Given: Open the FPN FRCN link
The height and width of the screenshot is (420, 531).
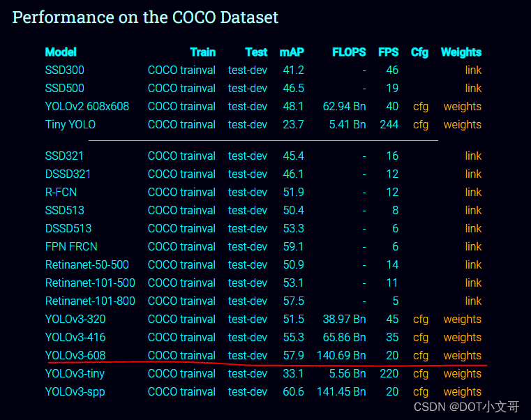Looking at the screenshot, I should (x=473, y=246).
